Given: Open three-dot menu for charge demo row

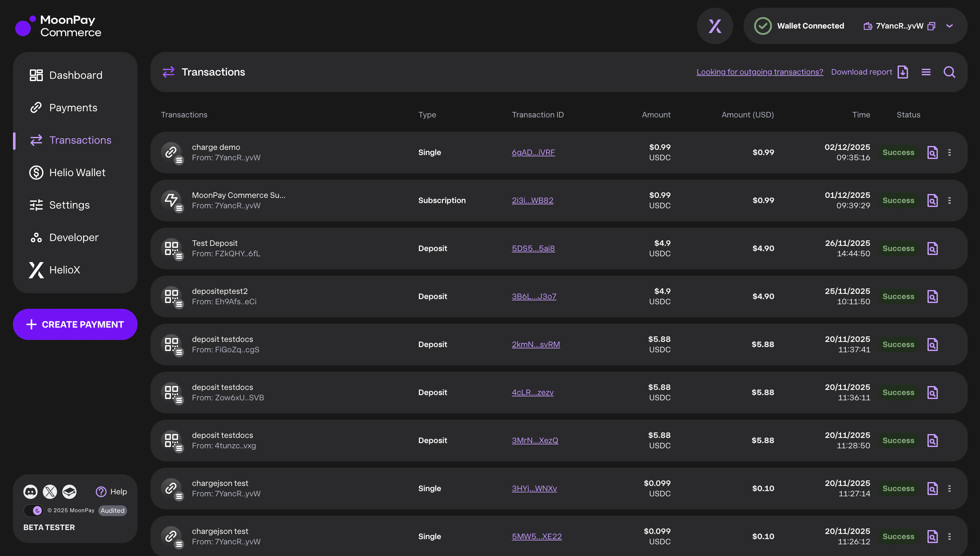Looking at the screenshot, I should (x=950, y=152).
